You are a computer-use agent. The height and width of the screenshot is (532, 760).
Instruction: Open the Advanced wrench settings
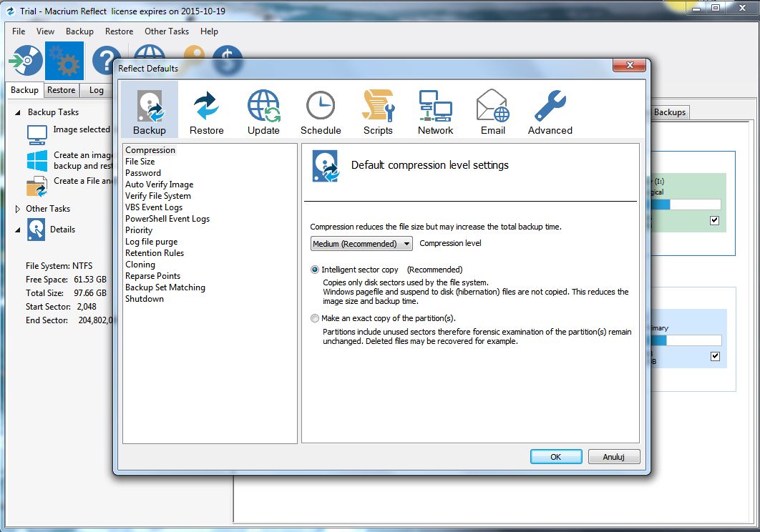coord(550,111)
